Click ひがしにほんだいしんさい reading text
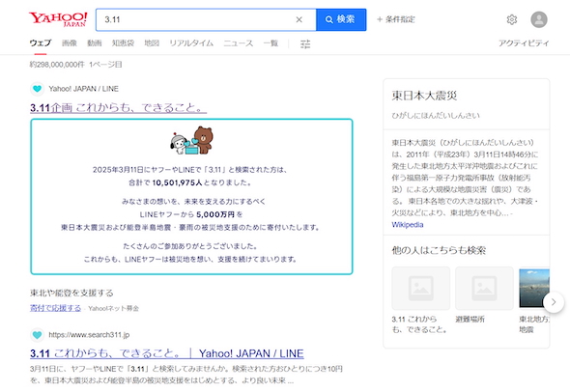This screenshot has width=570, height=392. tap(436, 116)
